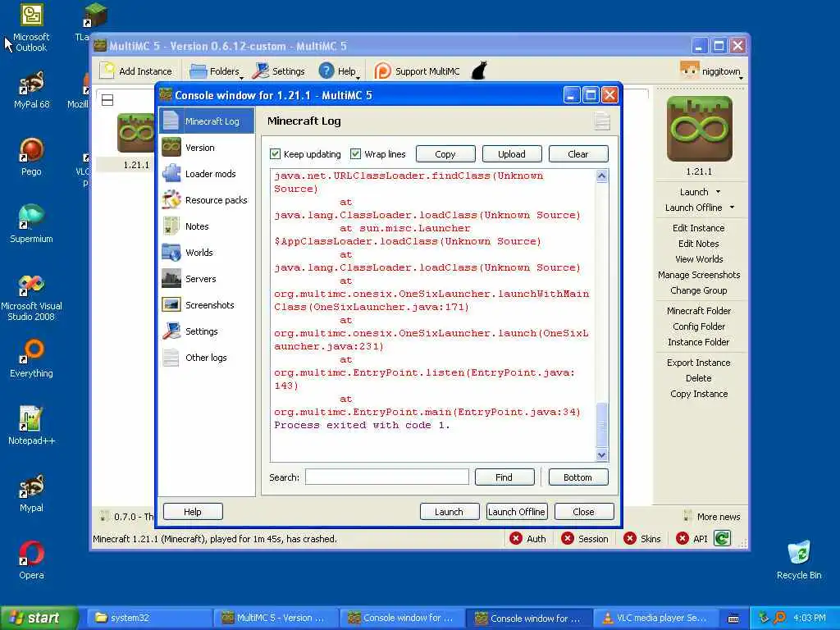Click Export Instance in right panel
The height and width of the screenshot is (630, 840).
pos(699,362)
